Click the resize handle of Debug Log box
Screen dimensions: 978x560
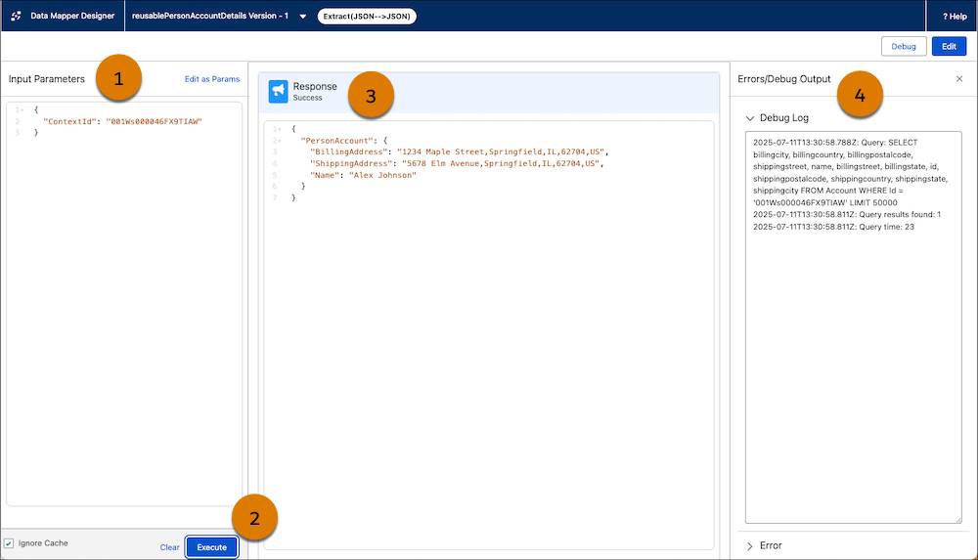[958, 520]
